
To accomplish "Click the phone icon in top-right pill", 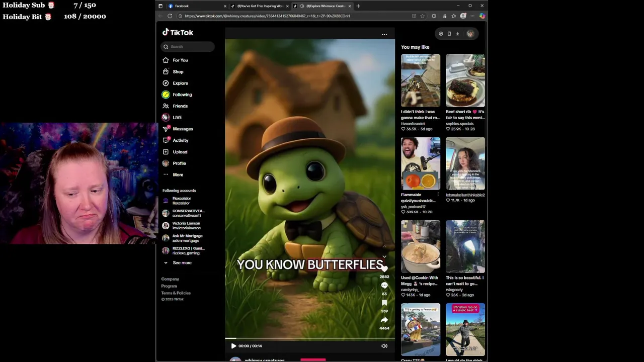I will click(449, 34).
